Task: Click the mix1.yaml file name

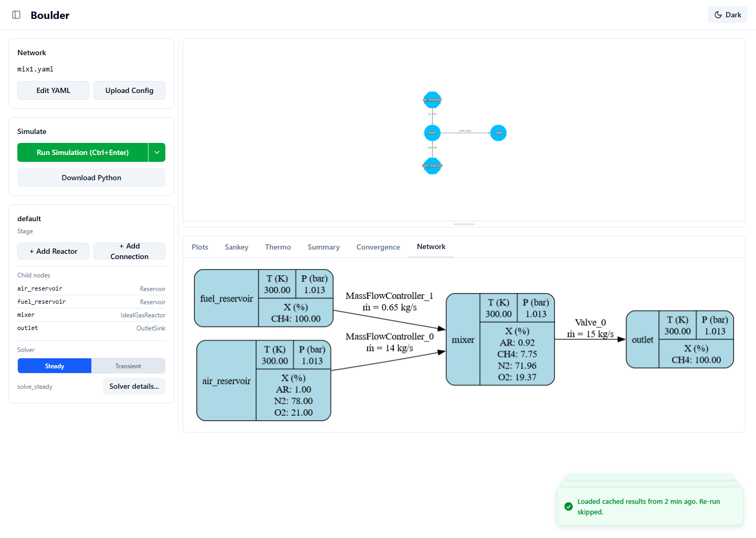Action: coord(35,69)
